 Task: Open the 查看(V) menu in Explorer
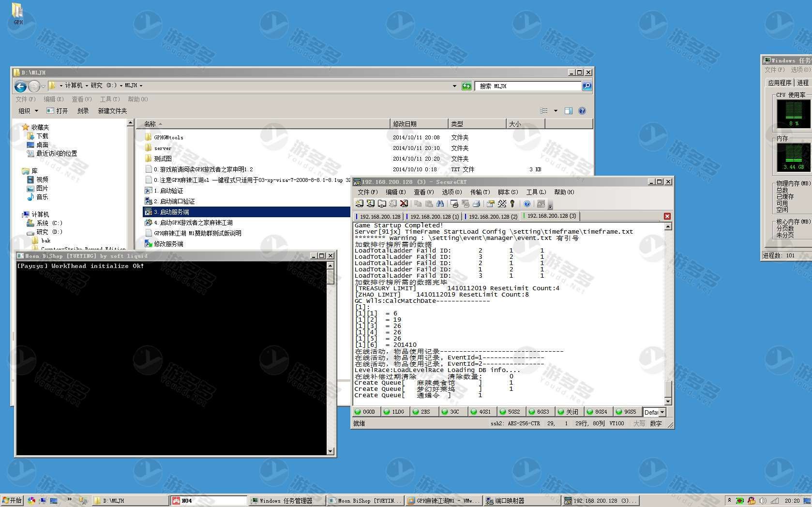tap(81, 99)
